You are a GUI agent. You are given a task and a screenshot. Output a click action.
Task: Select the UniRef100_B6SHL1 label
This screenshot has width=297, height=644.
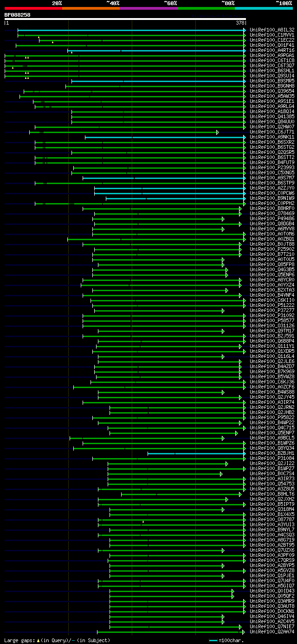[272, 70]
